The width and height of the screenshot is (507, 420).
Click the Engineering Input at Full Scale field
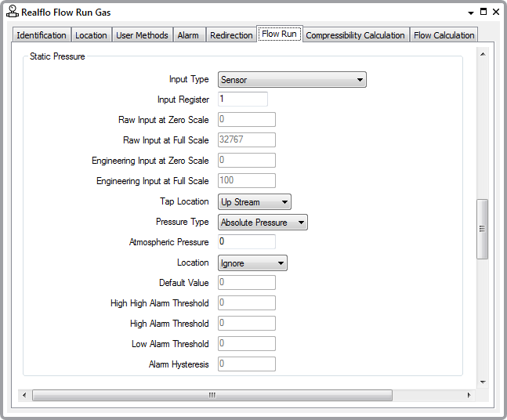point(247,180)
